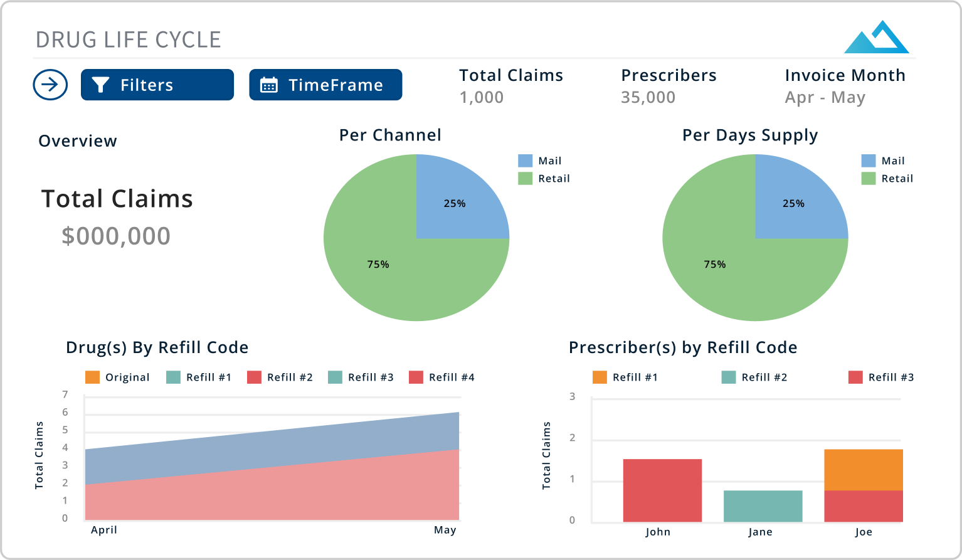Viewport: 962px width, 560px height.
Task: Open the Filters button
Action: pos(157,85)
